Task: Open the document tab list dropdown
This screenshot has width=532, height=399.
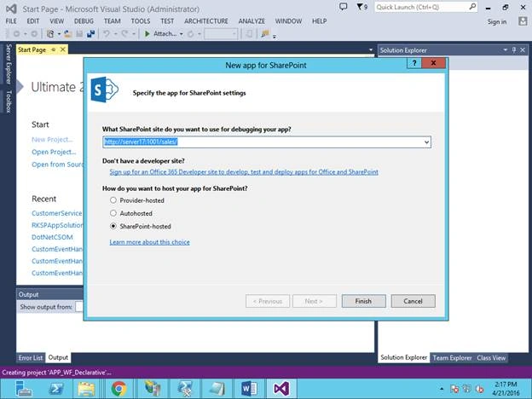Action: pyautogui.click(x=371, y=49)
